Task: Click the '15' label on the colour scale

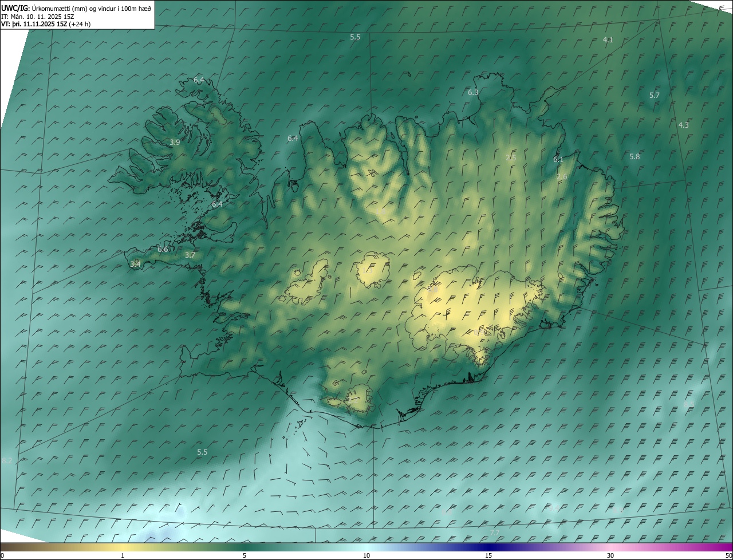Action: (x=488, y=555)
